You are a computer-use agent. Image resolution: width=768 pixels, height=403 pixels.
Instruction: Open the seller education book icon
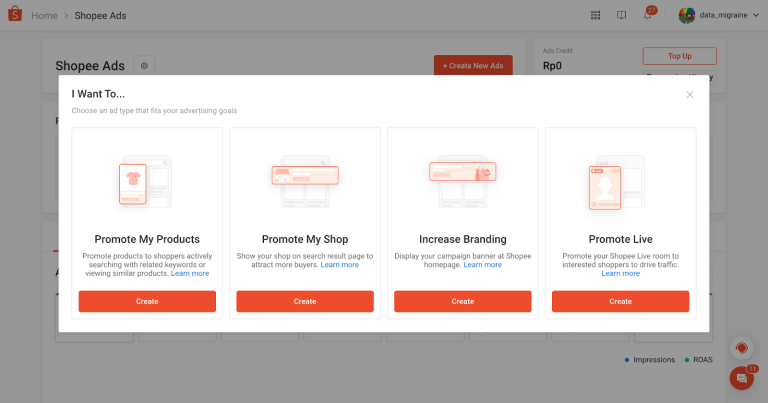coord(621,15)
